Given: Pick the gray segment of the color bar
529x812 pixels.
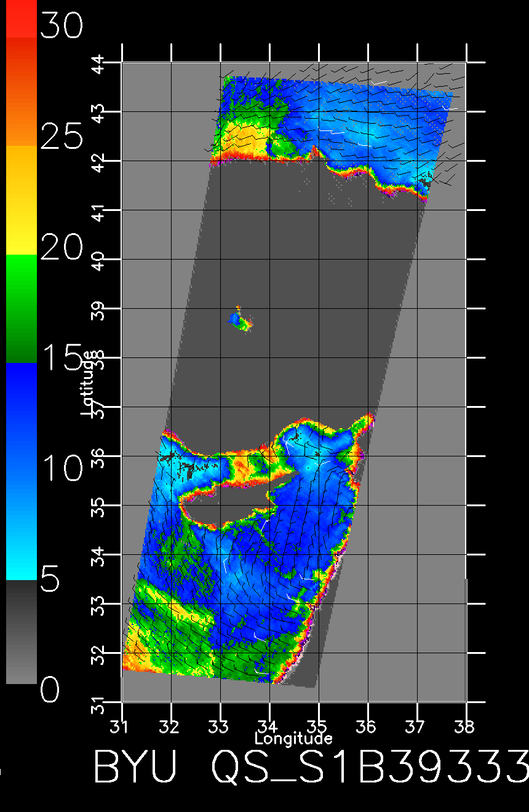Looking at the screenshot, I should (21, 632).
